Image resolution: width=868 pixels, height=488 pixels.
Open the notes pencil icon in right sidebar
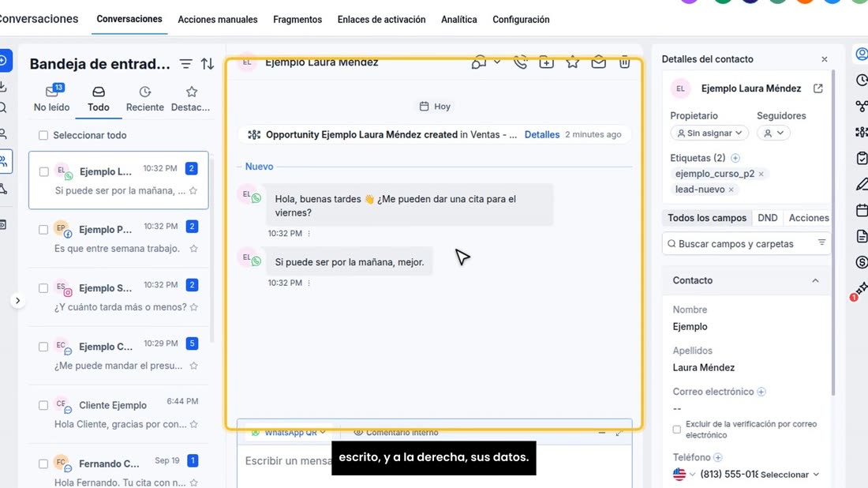click(862, 185)
